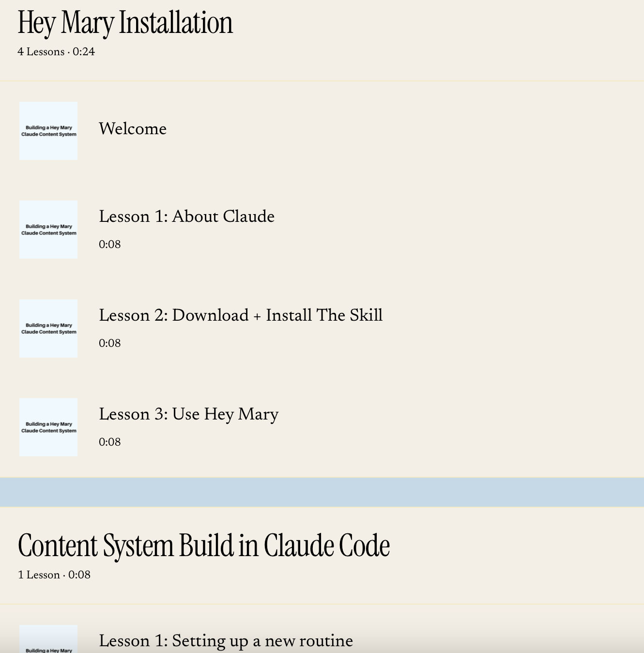Click the '1 Lesson · 0:08' summary text
The height and width of the screenshot is (653, 644).
[x=54, y=575]
